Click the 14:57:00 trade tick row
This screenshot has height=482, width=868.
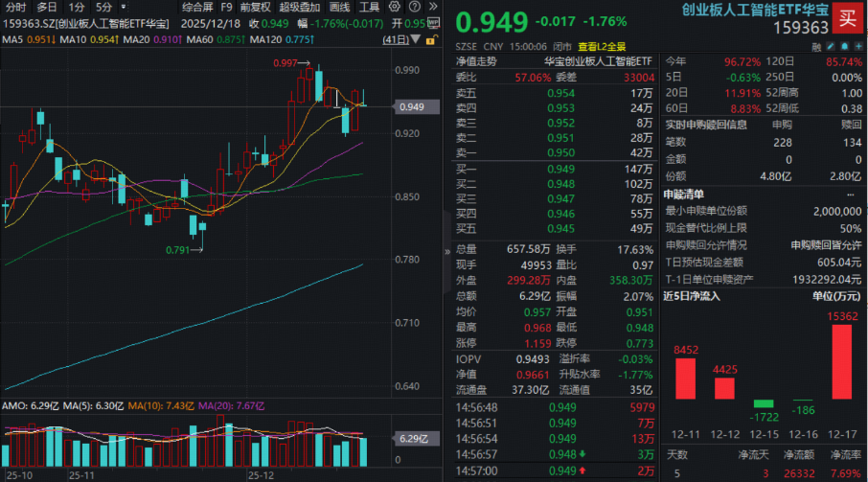(555, 471)
